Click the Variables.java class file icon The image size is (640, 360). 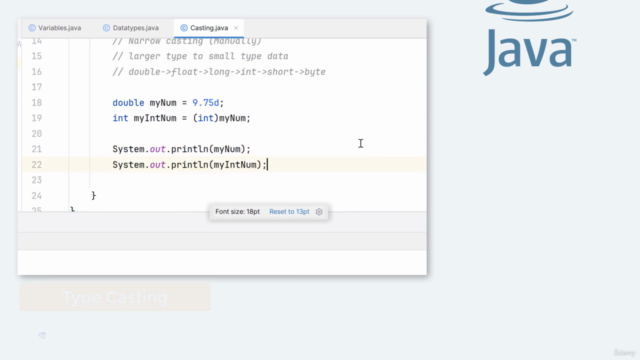coord(32,28)
